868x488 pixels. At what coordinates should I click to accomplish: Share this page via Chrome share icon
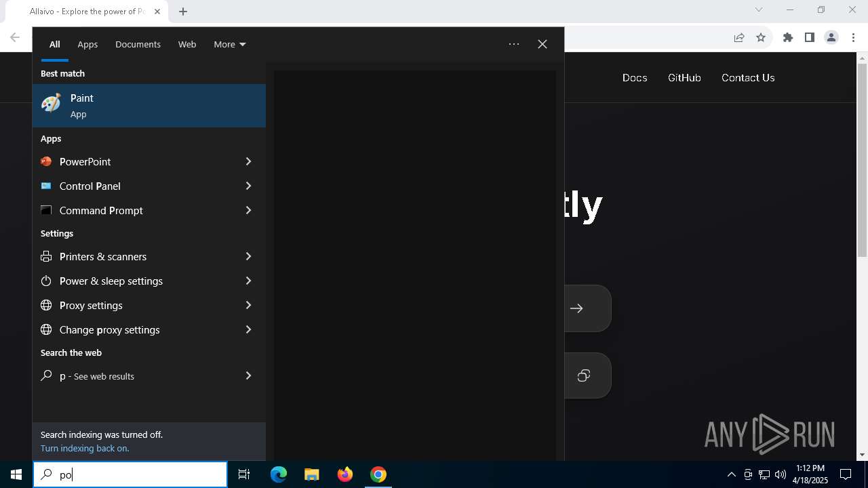[x=739, y=37]
